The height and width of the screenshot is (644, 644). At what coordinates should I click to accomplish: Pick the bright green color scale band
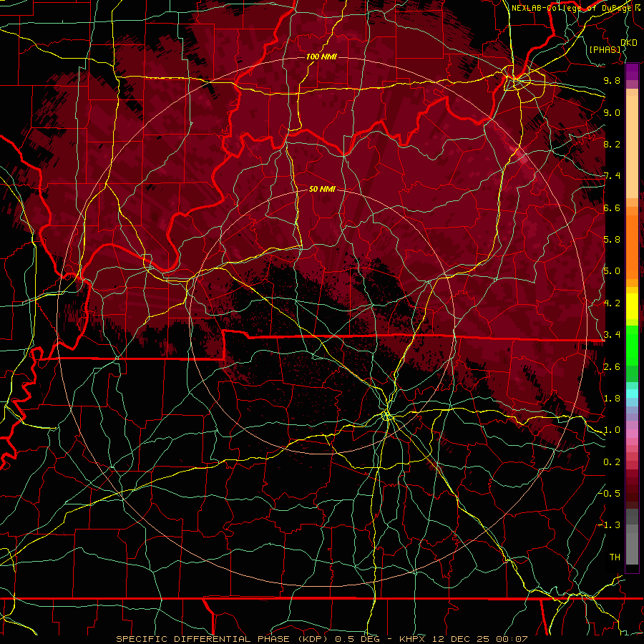(x=632, y=344)
